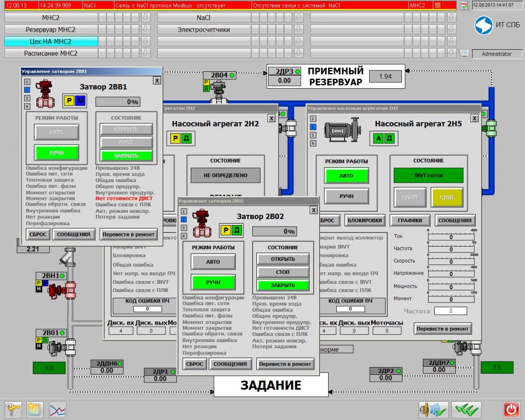Expand the arrow next to Резервуар МНС2
Screen dimensions: 525x420
point(146,29)
